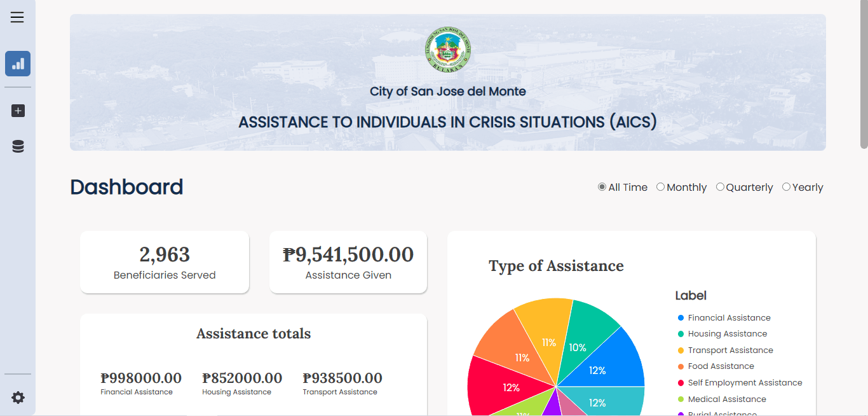
Task: Toggle Self Employment Assistance legend item
Action: (740, 382)
